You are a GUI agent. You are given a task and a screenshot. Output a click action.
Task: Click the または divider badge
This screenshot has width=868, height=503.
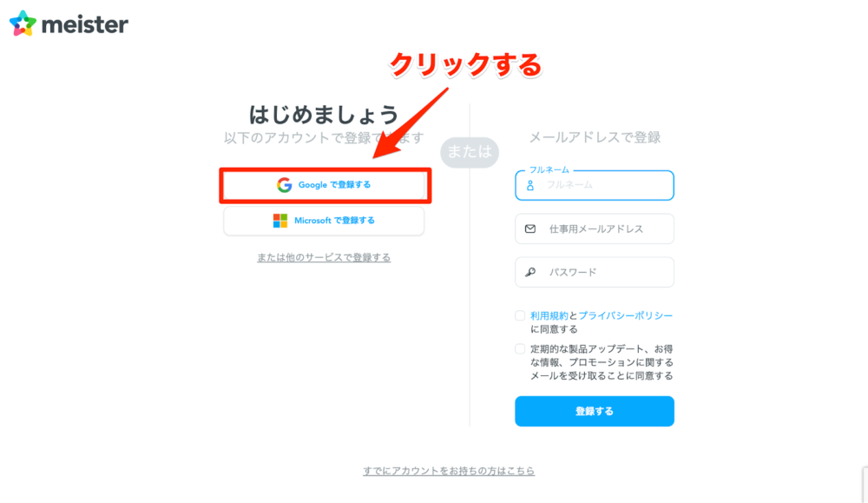470,152
